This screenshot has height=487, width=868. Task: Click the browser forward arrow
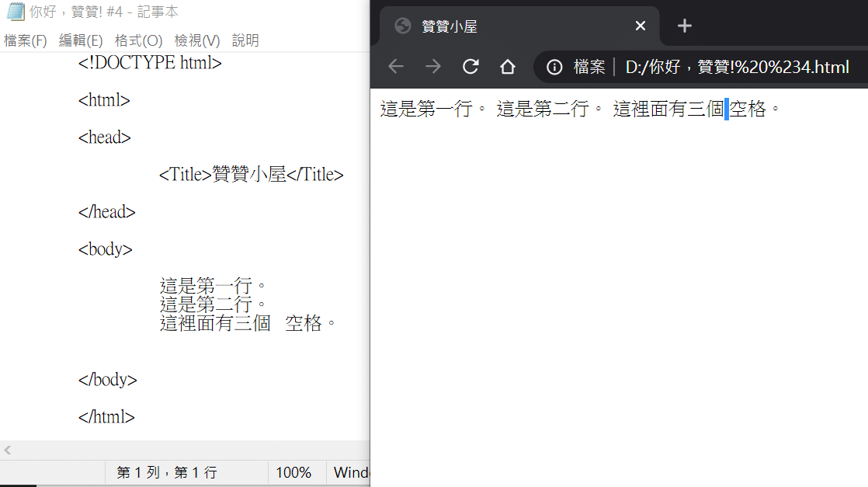(x=433, y=67)
